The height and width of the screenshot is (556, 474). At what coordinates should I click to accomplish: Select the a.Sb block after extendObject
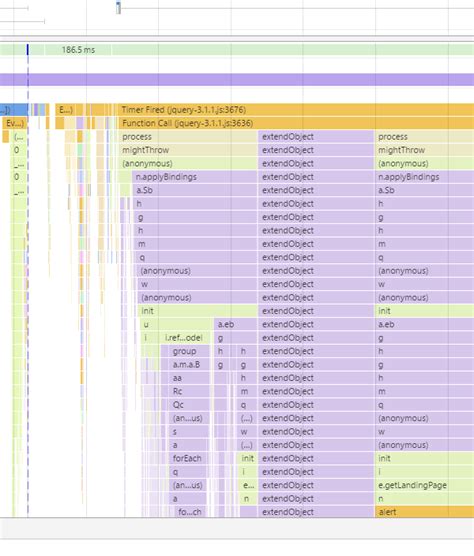click(425, 190)
